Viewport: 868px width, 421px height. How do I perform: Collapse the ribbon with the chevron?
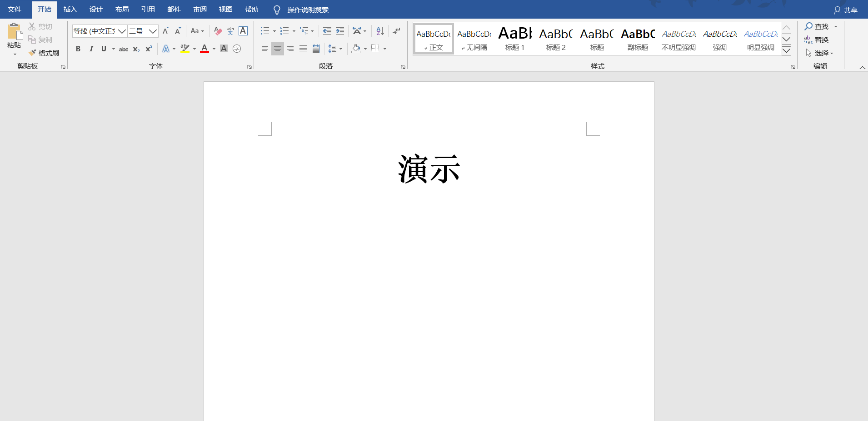(862, 68)
